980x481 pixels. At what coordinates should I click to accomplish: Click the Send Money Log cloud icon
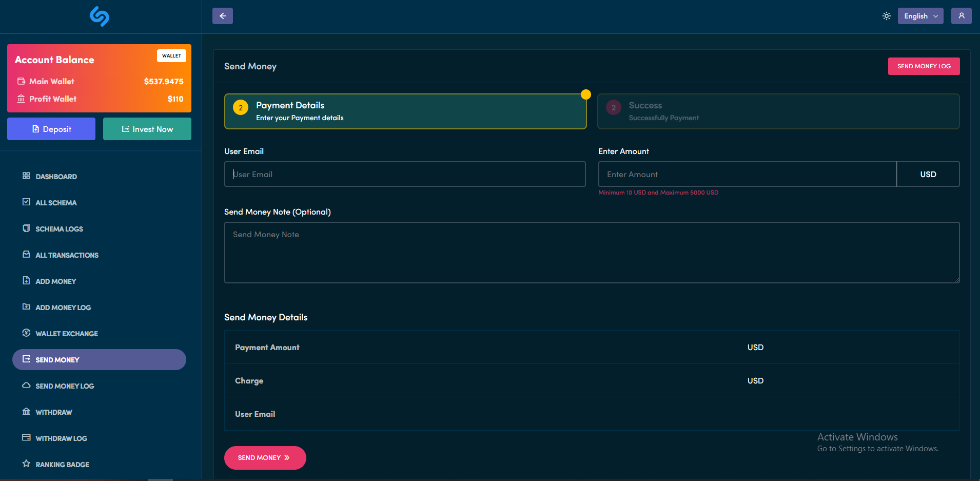pos(26,386)
